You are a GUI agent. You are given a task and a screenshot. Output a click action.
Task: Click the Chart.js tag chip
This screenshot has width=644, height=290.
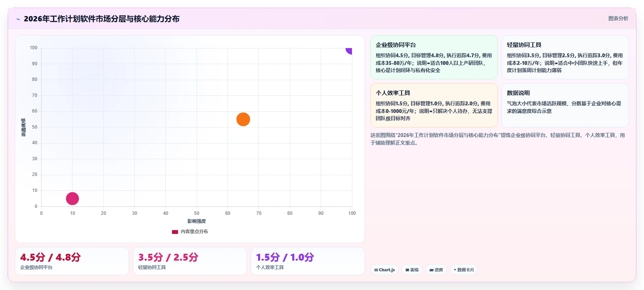[x=384, y=270]
